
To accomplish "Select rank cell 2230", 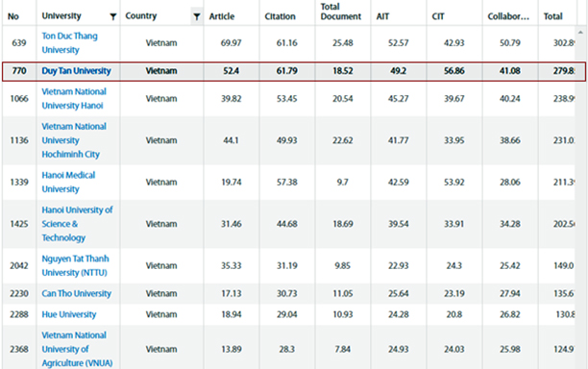I will (x=19, y=293).
